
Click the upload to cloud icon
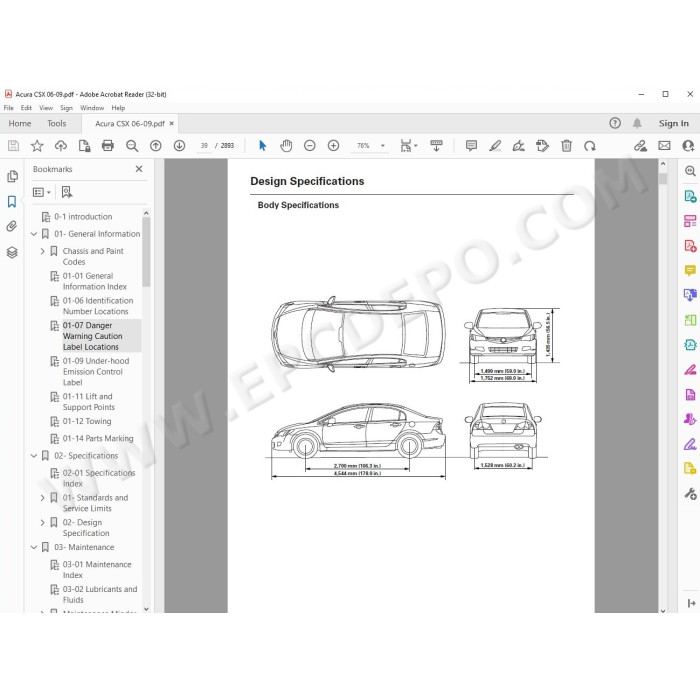[x=61, y=146]
